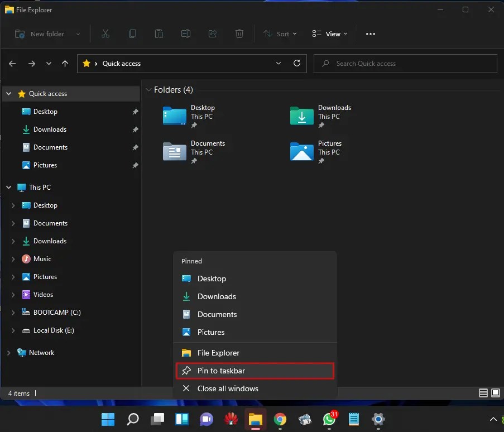Screen dimensions: 504x432
Task: Pin the Desktop folder in Quick access
Action: pos(135,112)
